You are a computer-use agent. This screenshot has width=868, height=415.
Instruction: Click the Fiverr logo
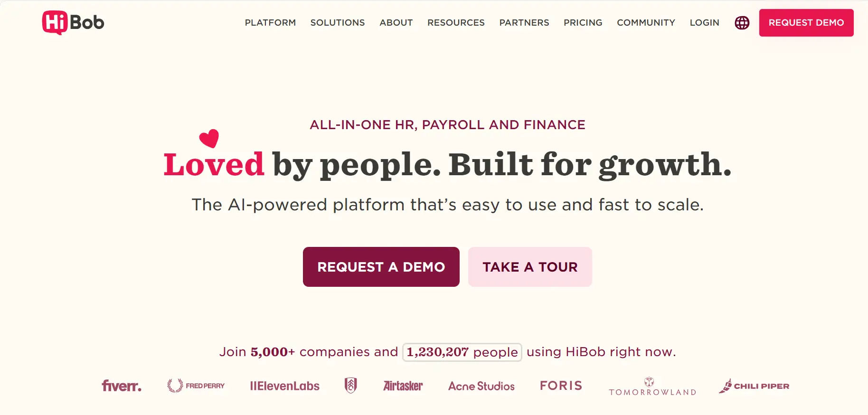click(x=122, y=386)
